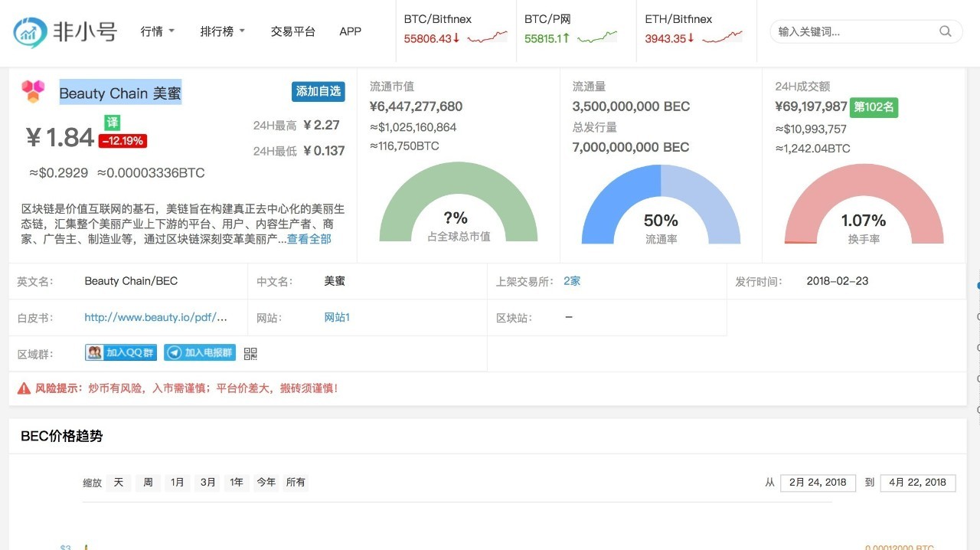Click the Beauty Chain/BEC English name
The width and height of the screenshot is (980, 550).
131,281
